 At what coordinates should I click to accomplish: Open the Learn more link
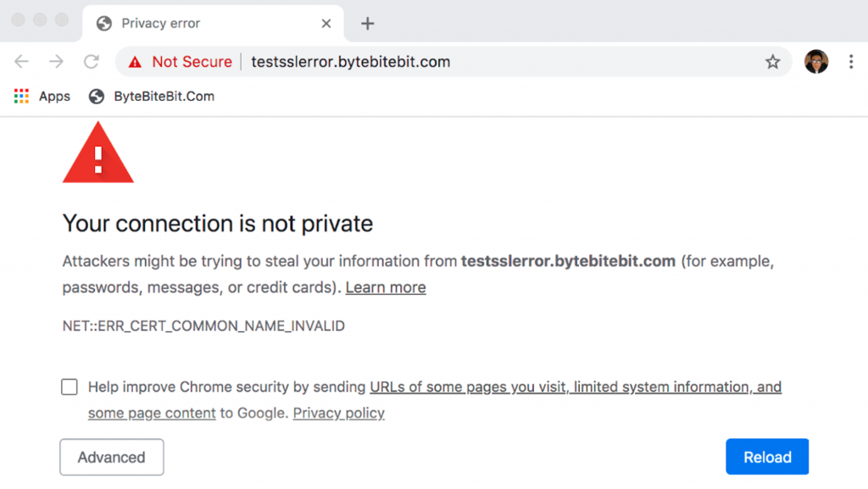coord(386,287)
